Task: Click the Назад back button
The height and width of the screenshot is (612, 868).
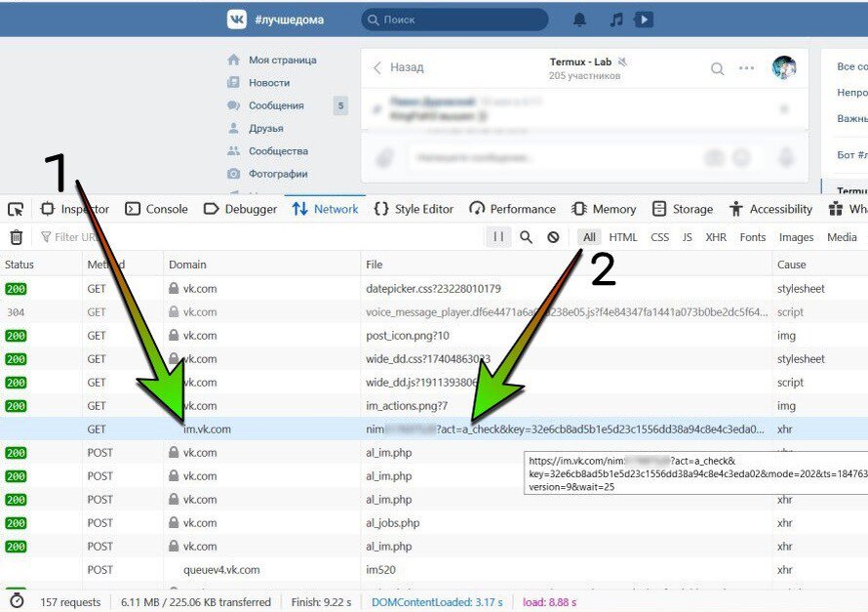Action: [399, 67]
